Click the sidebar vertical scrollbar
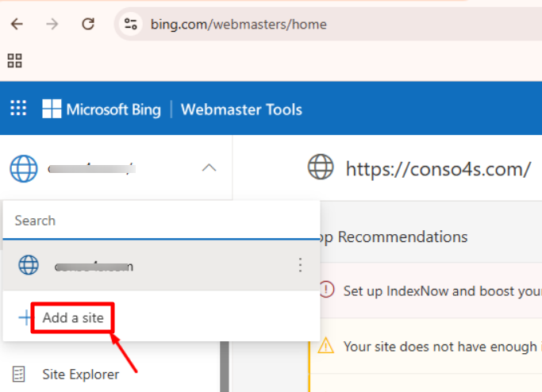The image size is (542, 392). coord(225,367)
